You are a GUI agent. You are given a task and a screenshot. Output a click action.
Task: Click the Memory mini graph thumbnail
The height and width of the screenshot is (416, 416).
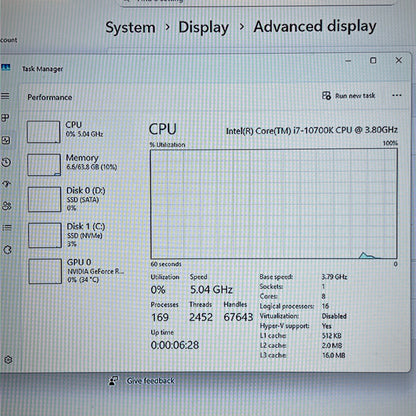[x=44, y=164]
